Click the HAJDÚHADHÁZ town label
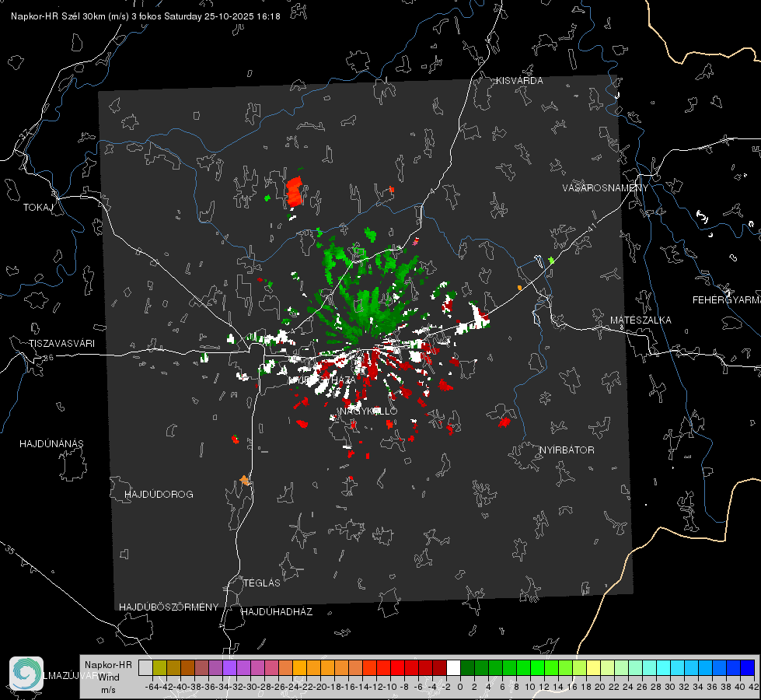 pyautogui.click(x=277, y=611)
